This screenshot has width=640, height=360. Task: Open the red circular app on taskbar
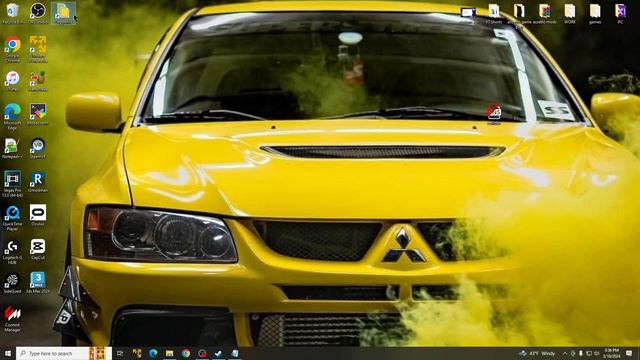(x=202, y=353)
